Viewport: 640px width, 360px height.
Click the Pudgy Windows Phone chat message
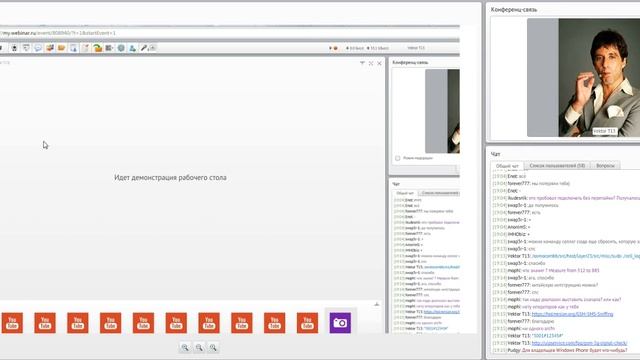click(560, 350)
